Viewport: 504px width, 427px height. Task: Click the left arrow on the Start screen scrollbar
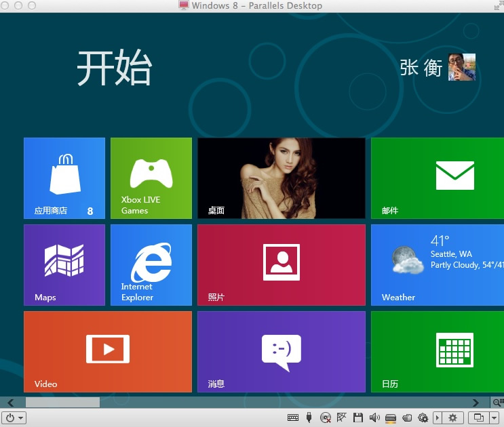point(11,403)
